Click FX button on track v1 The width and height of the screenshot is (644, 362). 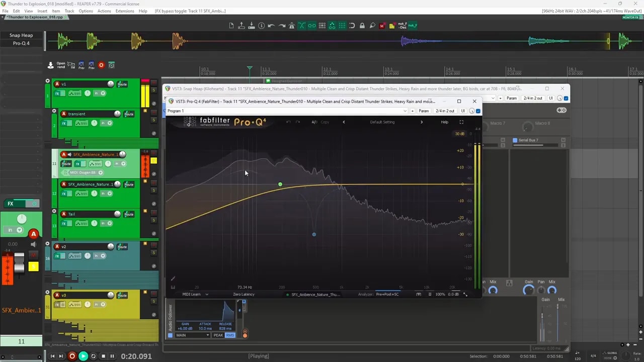pyautogui.click(x=57, y=94)
